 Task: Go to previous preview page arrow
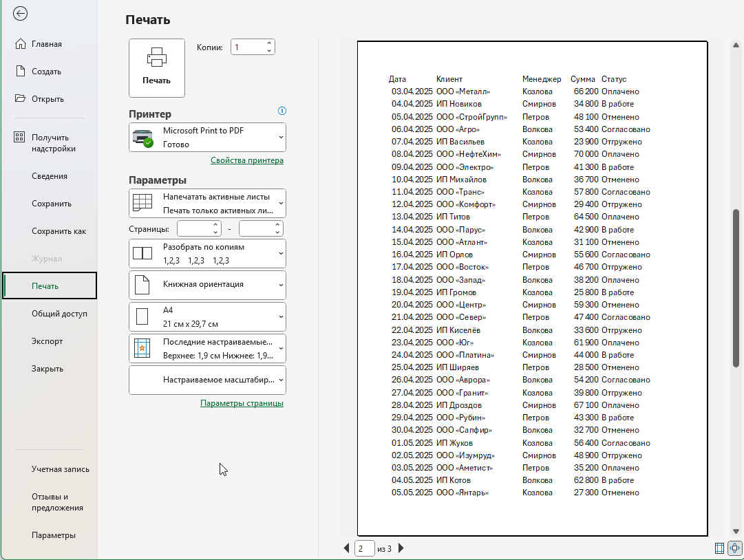coord(346,548)
